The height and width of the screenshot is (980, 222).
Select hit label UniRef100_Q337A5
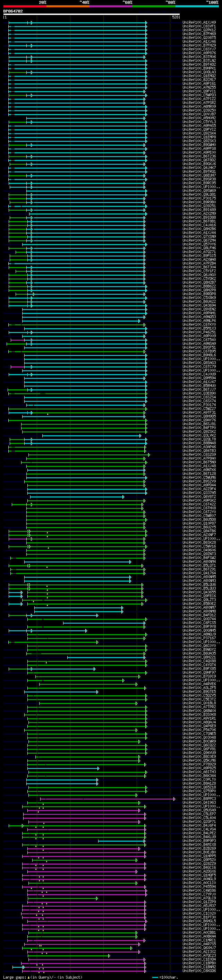pos(199,493)
